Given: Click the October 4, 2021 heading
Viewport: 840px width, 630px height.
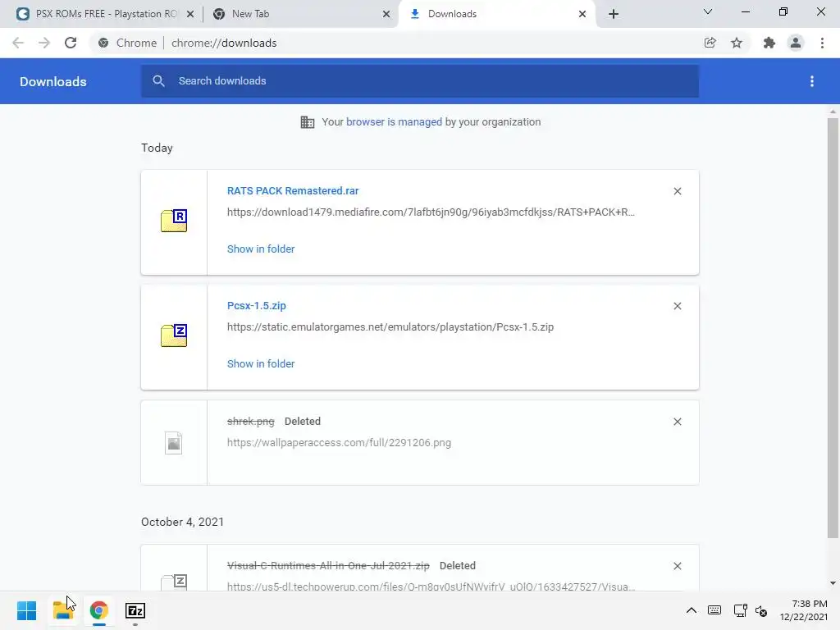Looking at the screenshot, I should pyautogui.click(x=183, y=522).
